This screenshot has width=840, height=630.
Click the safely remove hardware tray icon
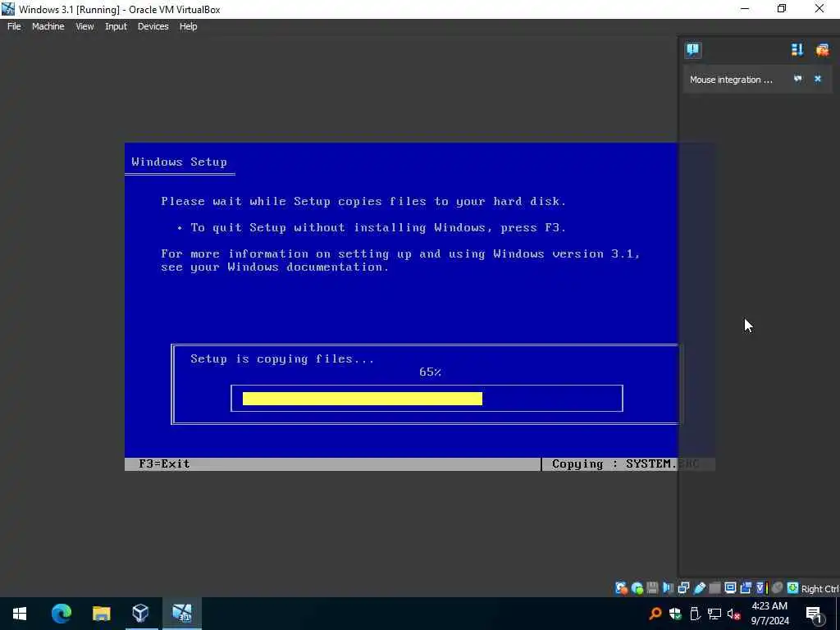click(695, 614)
